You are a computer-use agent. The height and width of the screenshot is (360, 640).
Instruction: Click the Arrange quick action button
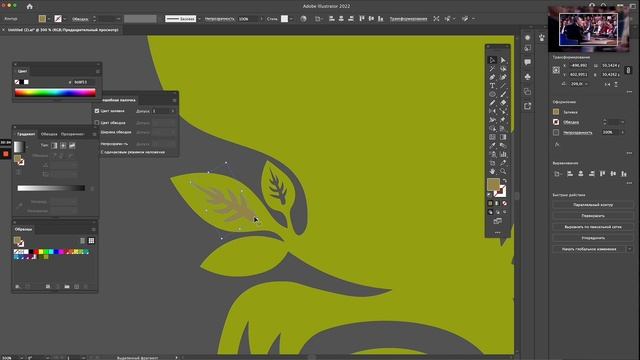pyautogui.click(x=593, y=238)
